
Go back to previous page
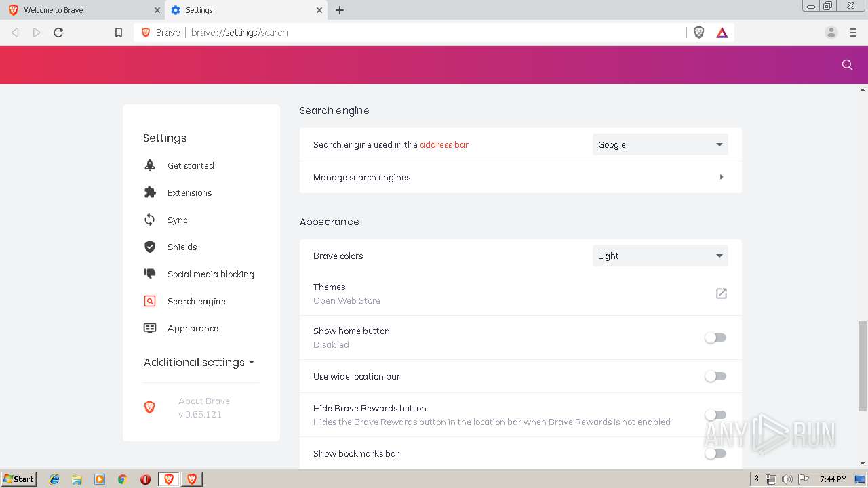coord(15,32)
